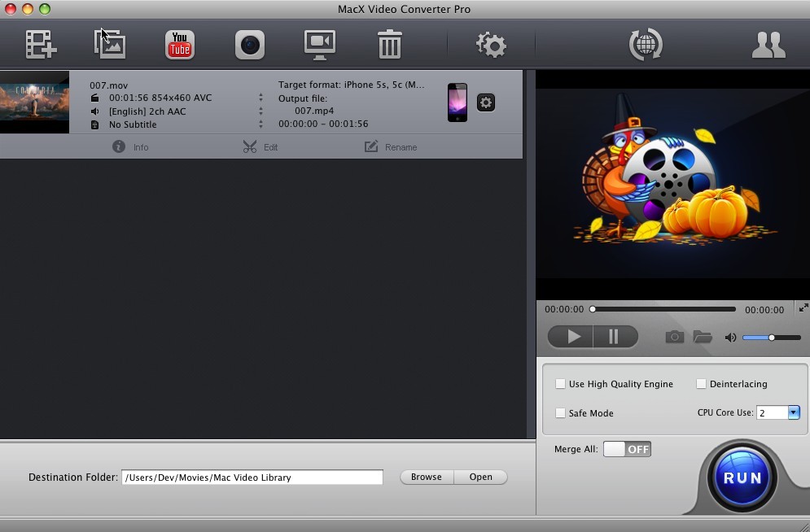Open the CPU Core Use dropdown
810x532 pixels.
coord(794,412)
